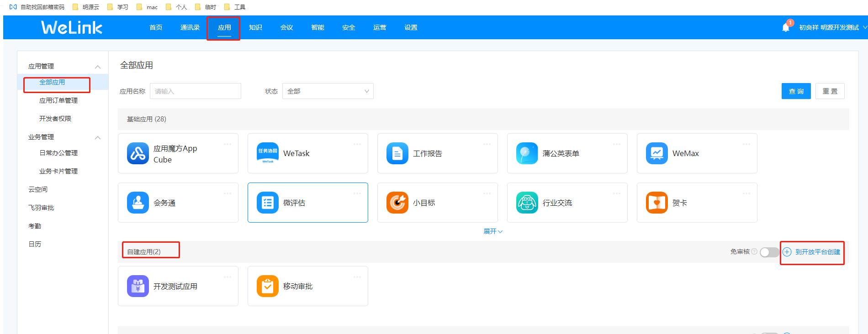The image size is (868, 334).
Task: Click the 移动审批 app icon
Action: tap(268, 286)
